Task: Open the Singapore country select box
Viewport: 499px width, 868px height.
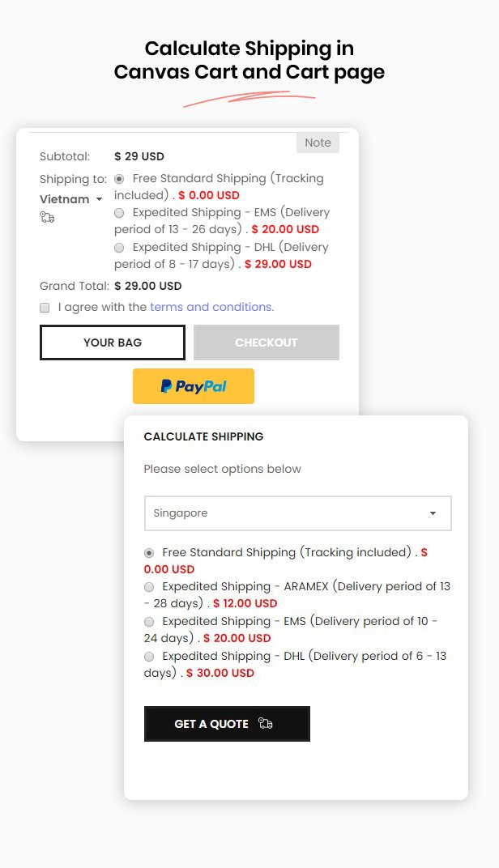Action: pos(298,513)
